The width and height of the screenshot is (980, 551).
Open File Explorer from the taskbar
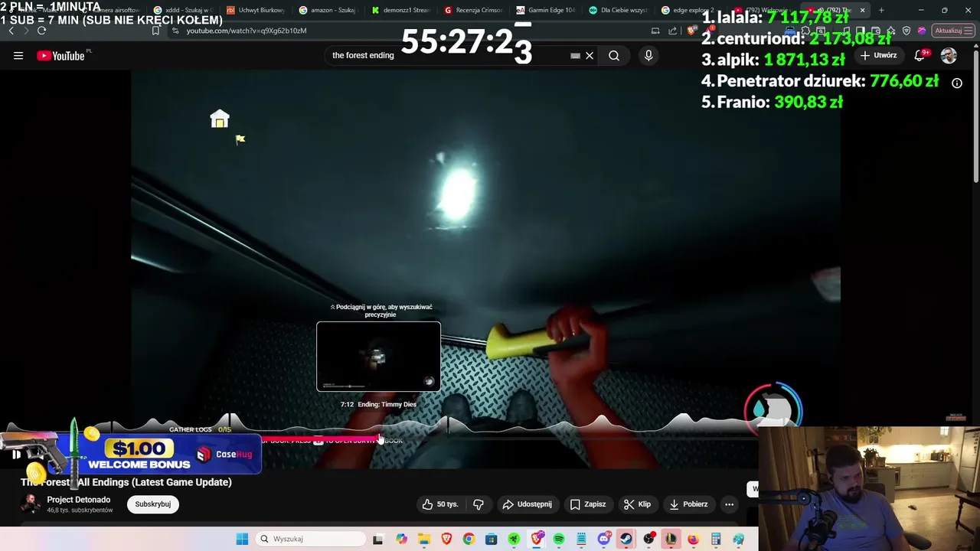point(423,540)
